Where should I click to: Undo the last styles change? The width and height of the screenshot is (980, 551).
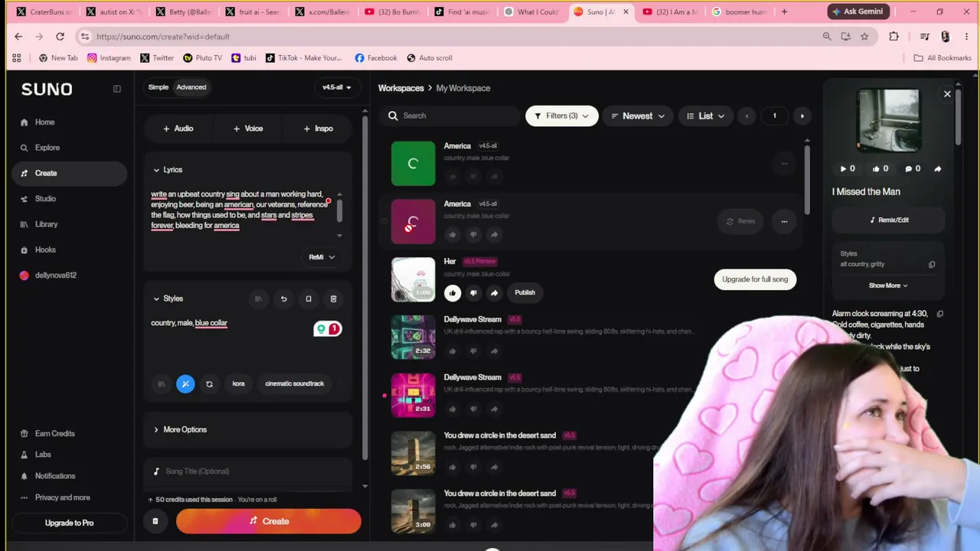pos(283,298)
